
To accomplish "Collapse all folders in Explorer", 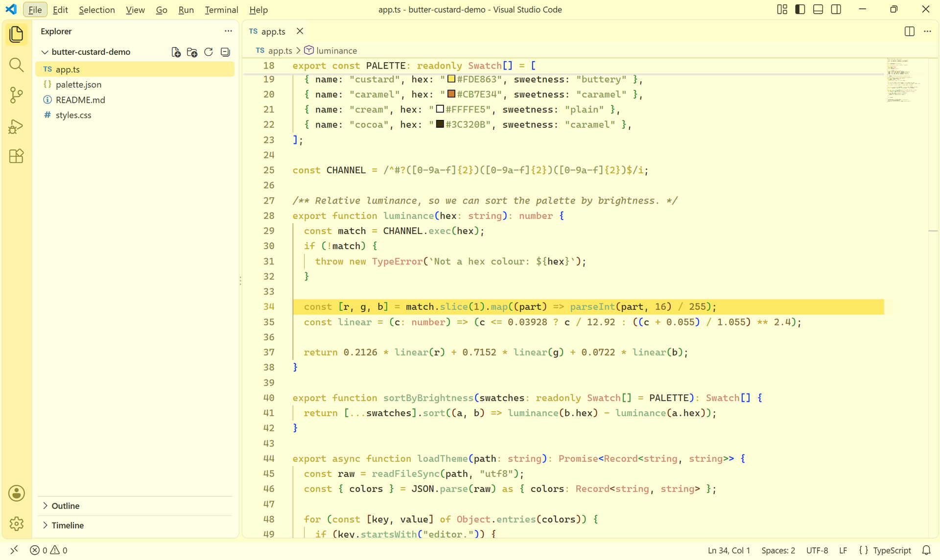I will [225, 52].
